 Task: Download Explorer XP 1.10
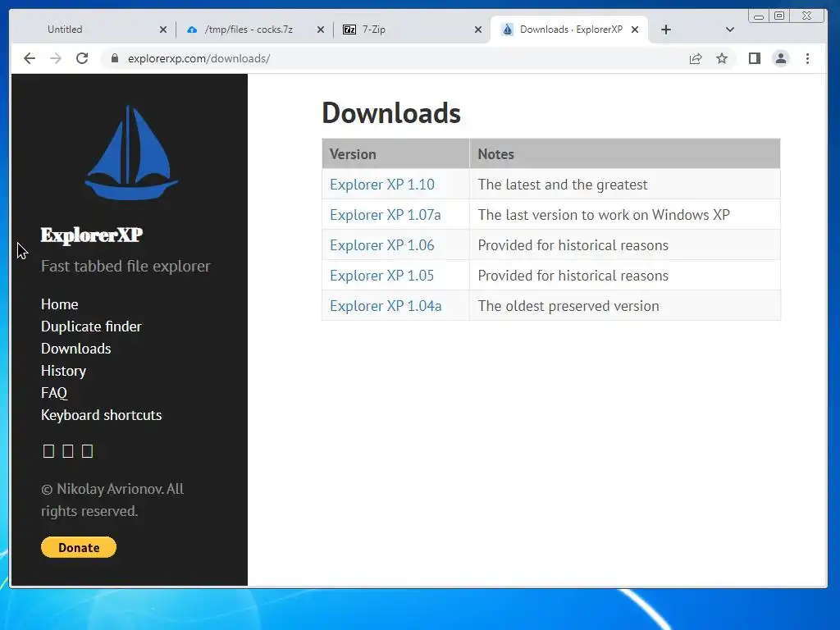[x=382, y=185]
